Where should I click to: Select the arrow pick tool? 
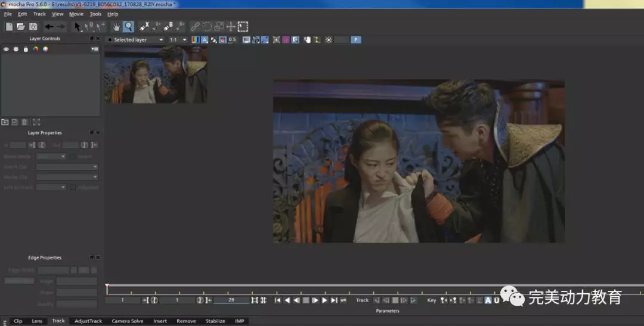tap(77, 27)
